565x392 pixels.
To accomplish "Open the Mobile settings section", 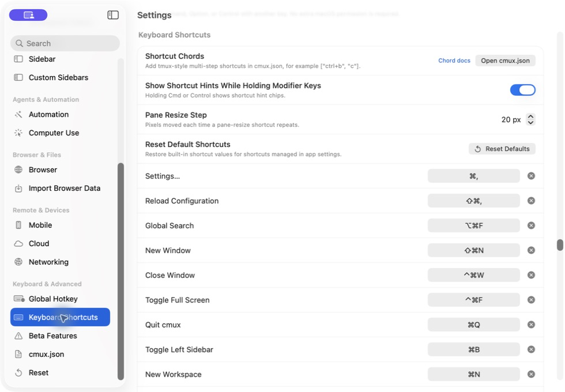I will (x=60, y=225).
